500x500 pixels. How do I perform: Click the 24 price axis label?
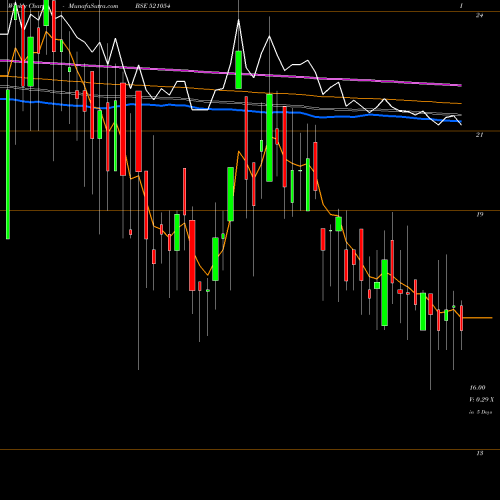pos(479,15)
